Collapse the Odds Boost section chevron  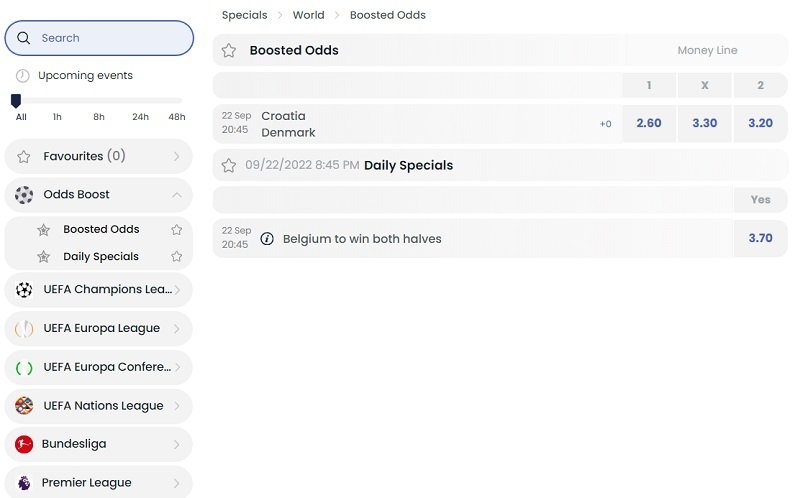176,195
